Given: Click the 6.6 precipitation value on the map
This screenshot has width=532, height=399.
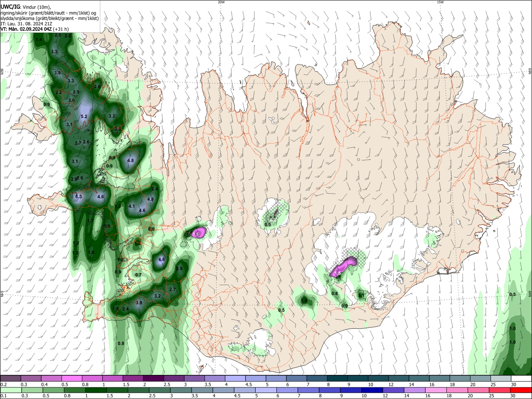Looking at the screenshot, I should [x=162, y=259].
